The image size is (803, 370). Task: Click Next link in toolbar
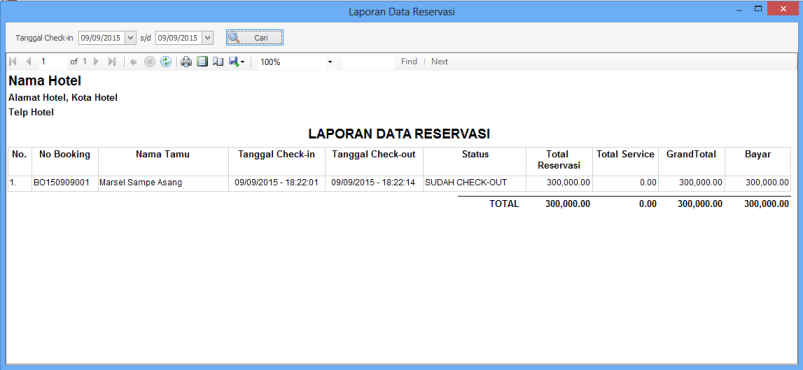tap(439, 61)
